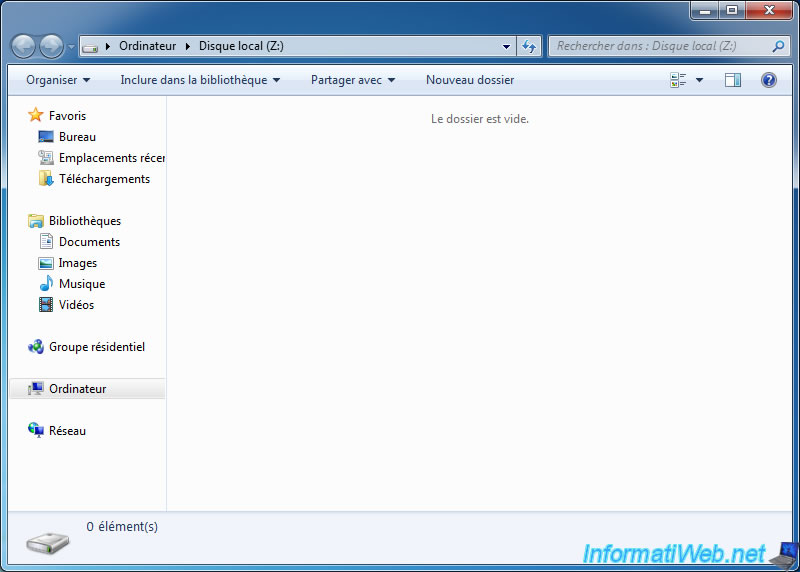Screen dimensions: 800x572
Task: Expand the chevron after Ordinateur breadcrumb
Action: click(x=188, y=46)
